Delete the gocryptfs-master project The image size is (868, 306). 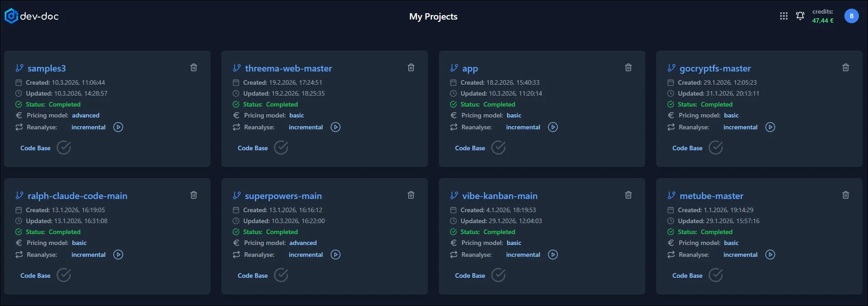click(x=846, y=67)
